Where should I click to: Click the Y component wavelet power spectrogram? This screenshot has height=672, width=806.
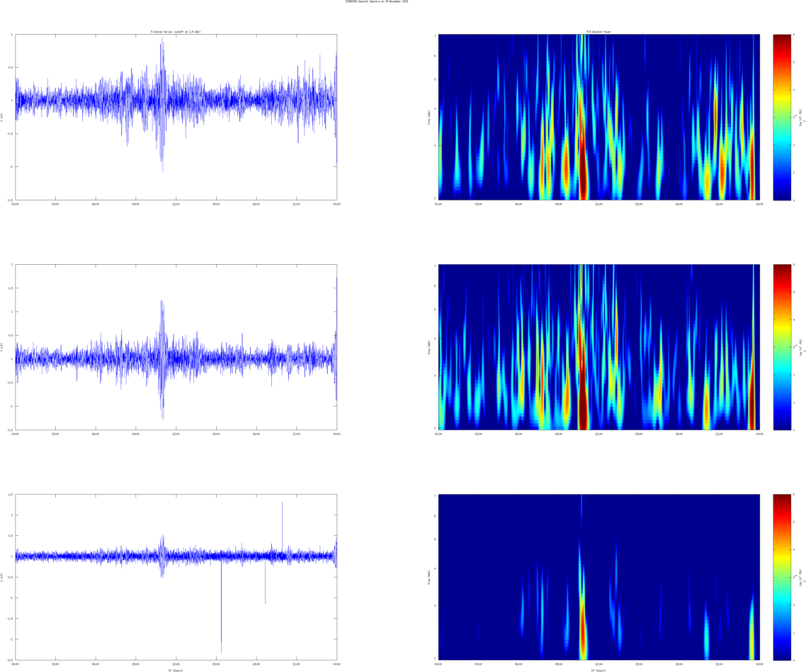click(x=599, y=347)
